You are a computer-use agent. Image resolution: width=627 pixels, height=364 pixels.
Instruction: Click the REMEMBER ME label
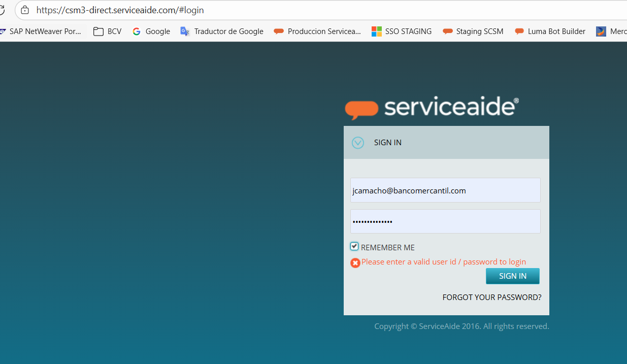pos(388,248)
